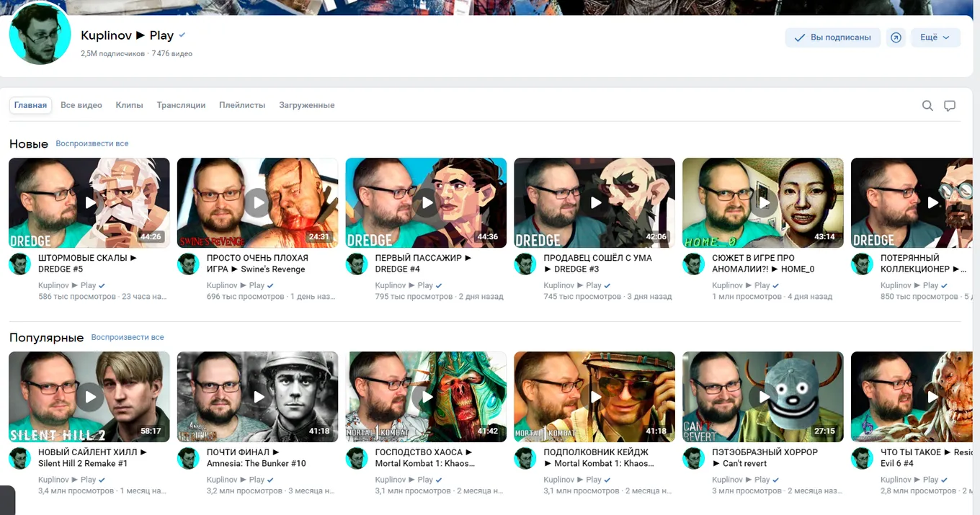Image resolution: width=980 pixels, height=515 pixels.
Task: Play the DREDGE #3 42:06 video
Action: [595, 203]
